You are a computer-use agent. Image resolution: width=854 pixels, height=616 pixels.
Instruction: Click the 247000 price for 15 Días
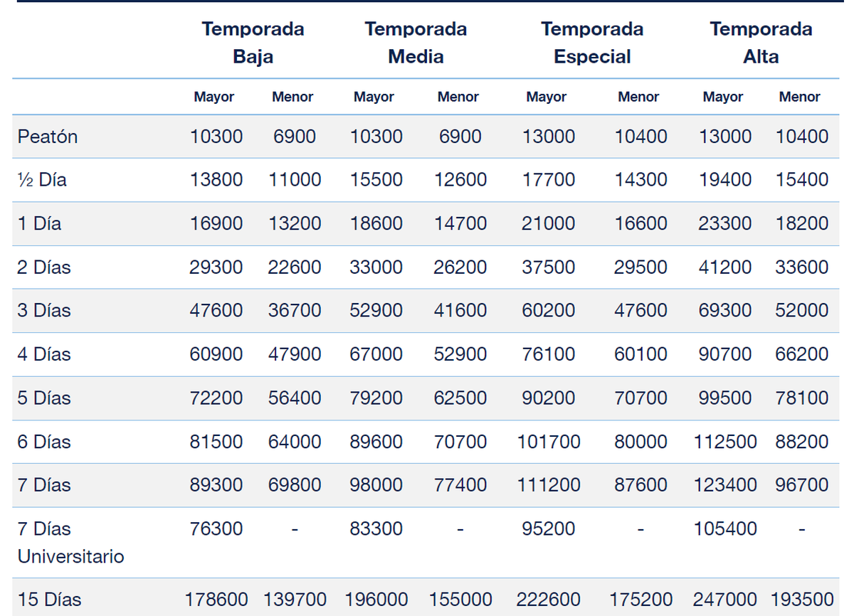click(x=724, y=600)
